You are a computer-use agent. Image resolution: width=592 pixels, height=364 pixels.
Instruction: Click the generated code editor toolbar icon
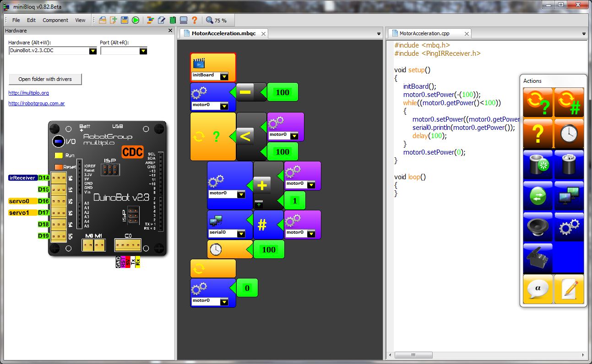[161, 20]
